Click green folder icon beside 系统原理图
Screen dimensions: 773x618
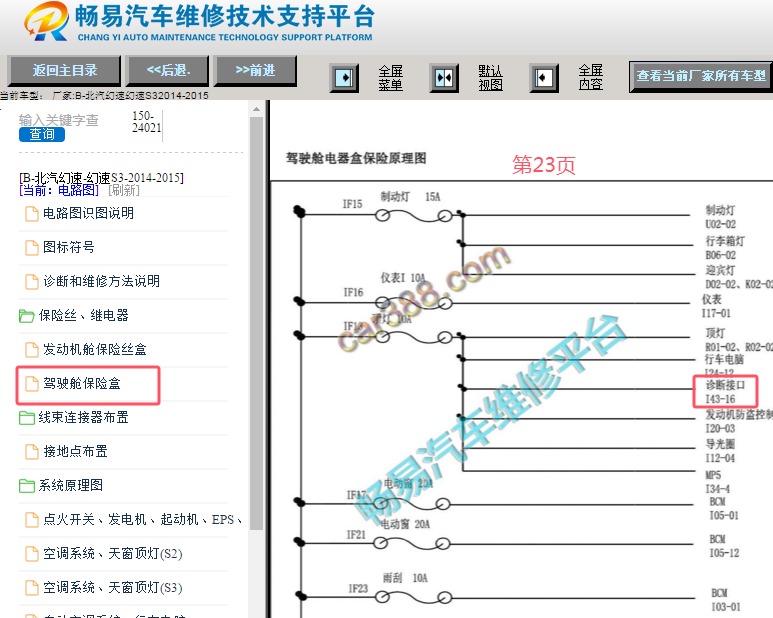[x=27, y=485]
